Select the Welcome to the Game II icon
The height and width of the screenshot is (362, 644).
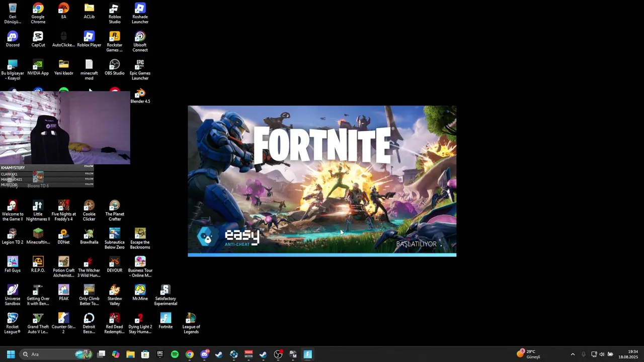pos(13,211)
